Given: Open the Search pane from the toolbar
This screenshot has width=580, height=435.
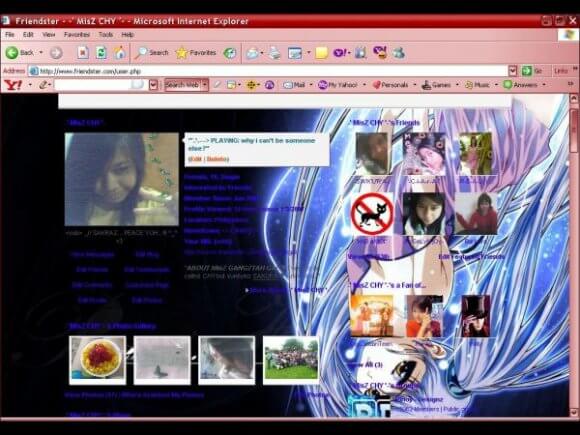Looking at the screenshot, I should (151, 53).
